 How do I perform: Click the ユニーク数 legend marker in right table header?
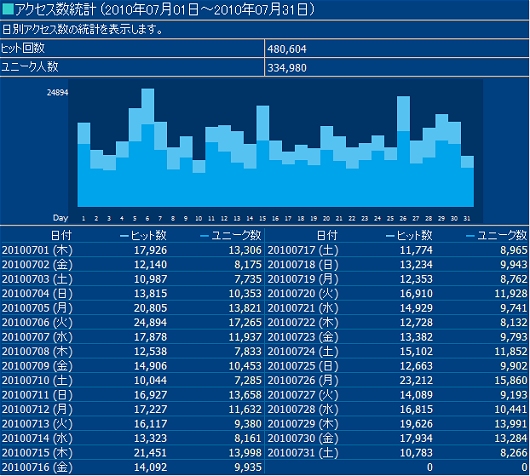(x=470, y=236)
